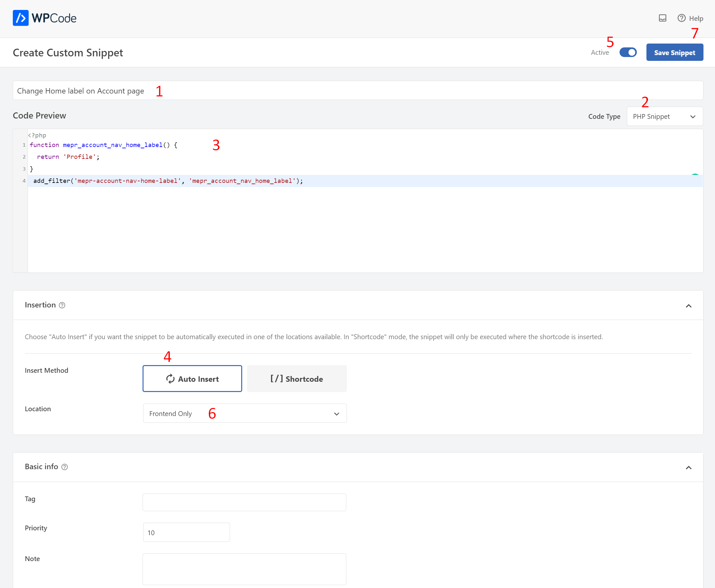The width and height of the screenshot is (715, 588).
Task: Select the Auto Insert method
Action: (192, 379)
